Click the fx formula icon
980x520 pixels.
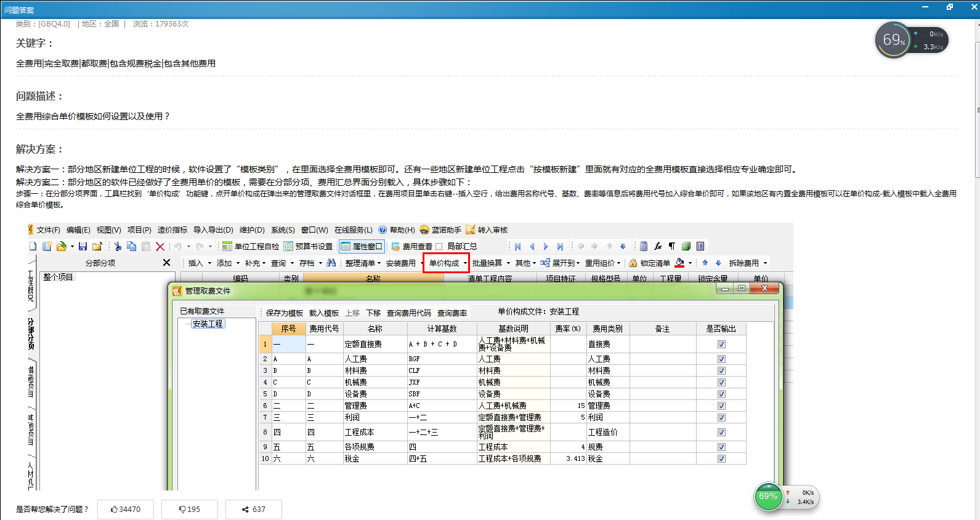coord(658,246)
